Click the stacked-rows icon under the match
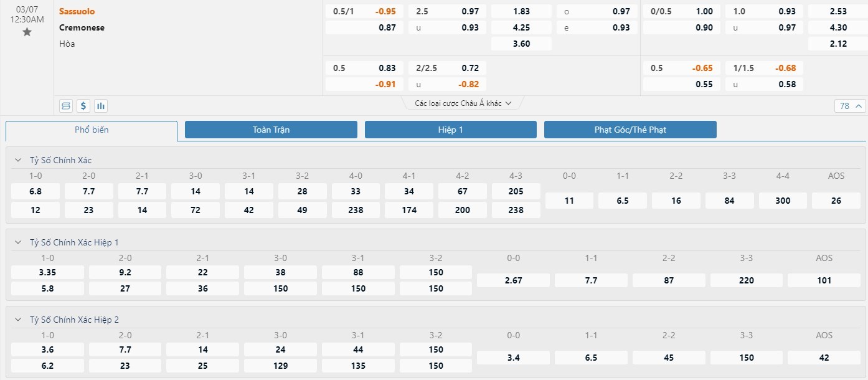 pos(66,106)
